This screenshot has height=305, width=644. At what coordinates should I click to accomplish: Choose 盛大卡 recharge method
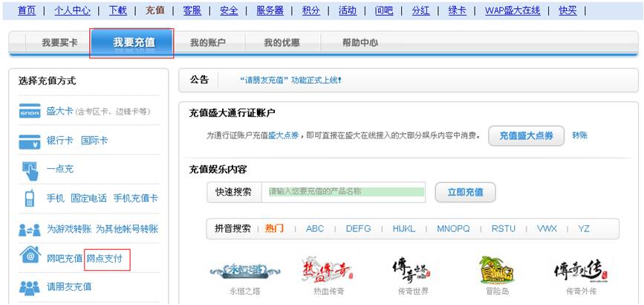59,111
